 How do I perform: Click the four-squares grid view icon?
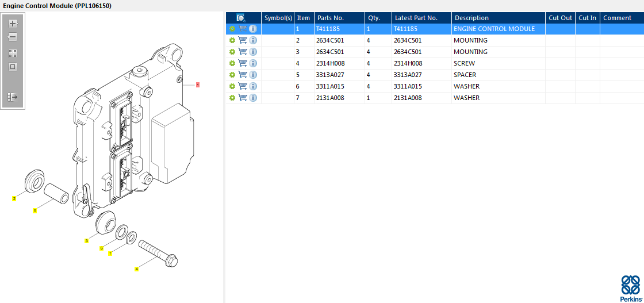pos(13,53)
